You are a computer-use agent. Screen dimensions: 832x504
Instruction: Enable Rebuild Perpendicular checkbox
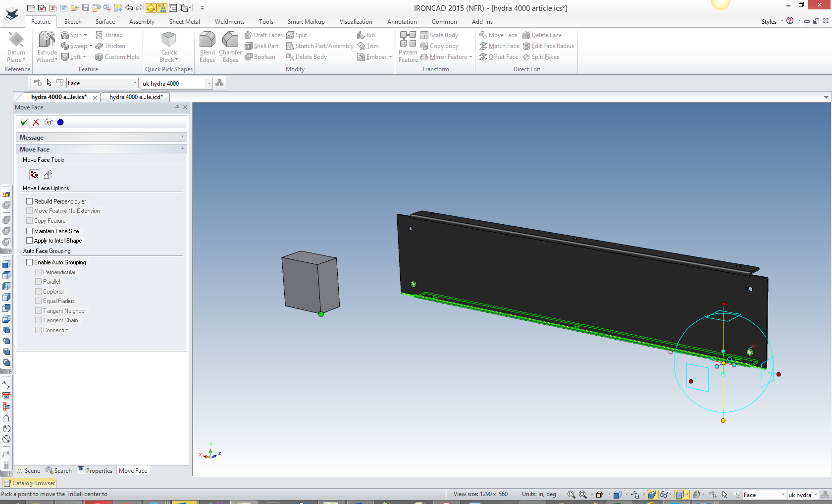(30, 202)
